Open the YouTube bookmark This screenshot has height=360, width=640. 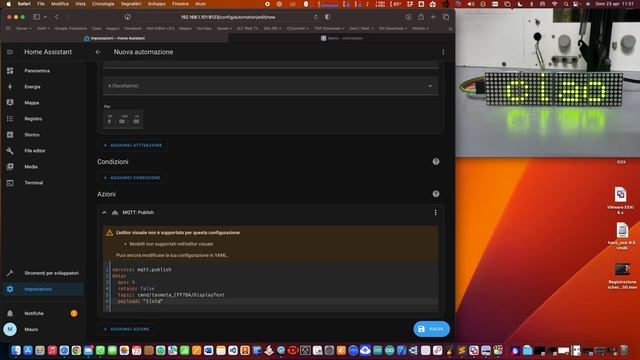tap(204, 29)
